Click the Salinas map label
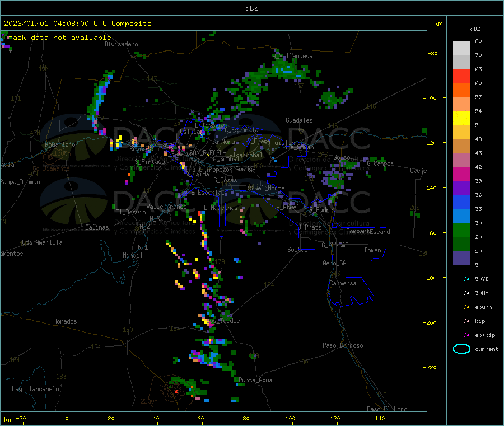The width and height of the screenshot is (504, 426). click(97, 227)
